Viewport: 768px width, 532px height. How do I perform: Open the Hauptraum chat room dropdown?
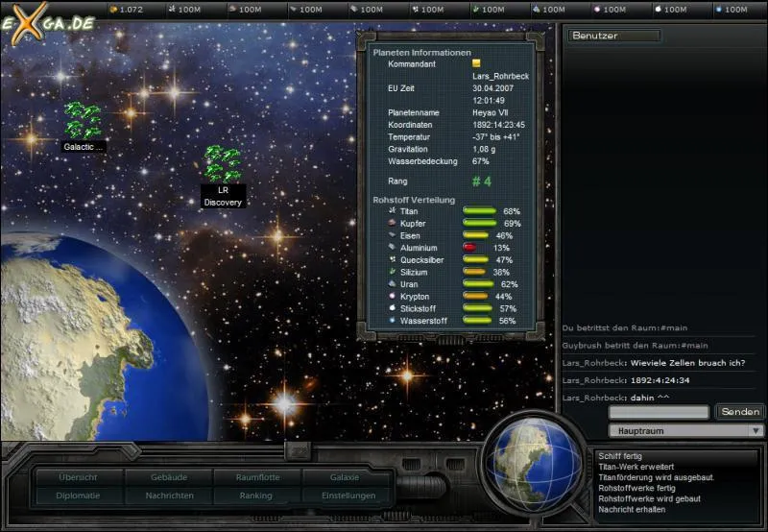(685, 431)
